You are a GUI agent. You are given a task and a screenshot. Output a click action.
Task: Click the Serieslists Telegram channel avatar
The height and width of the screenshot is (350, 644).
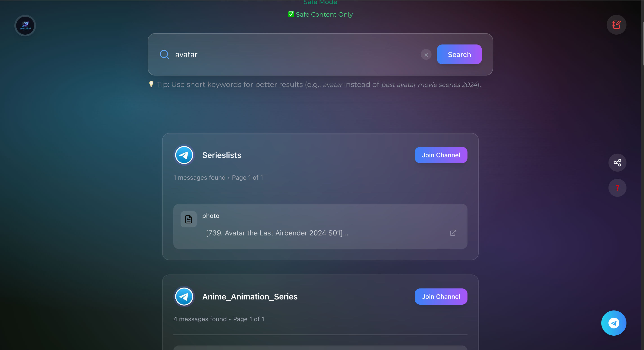(x=184, y=155)
